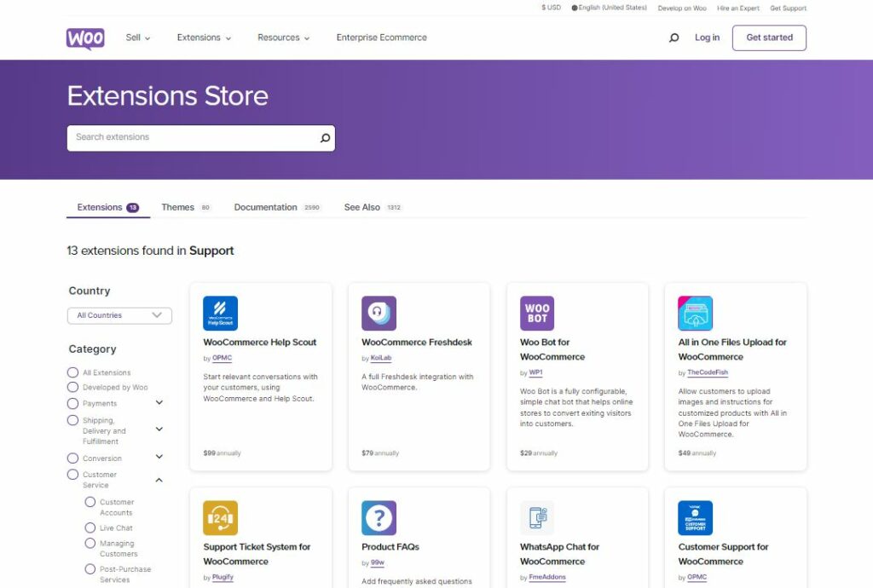Select the Customer Service category radio
Image resolution: width=873 pixels, height=588 pixels.
click(72, 475)
